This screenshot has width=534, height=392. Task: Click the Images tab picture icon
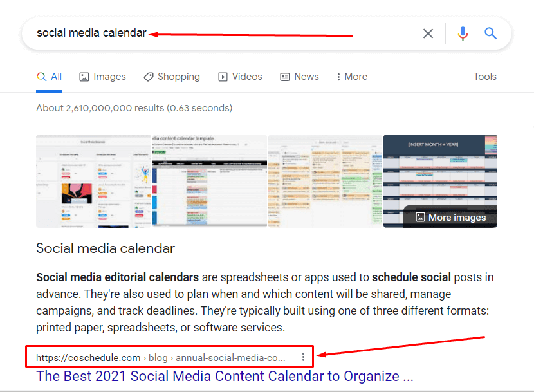(x=84, y=77)
